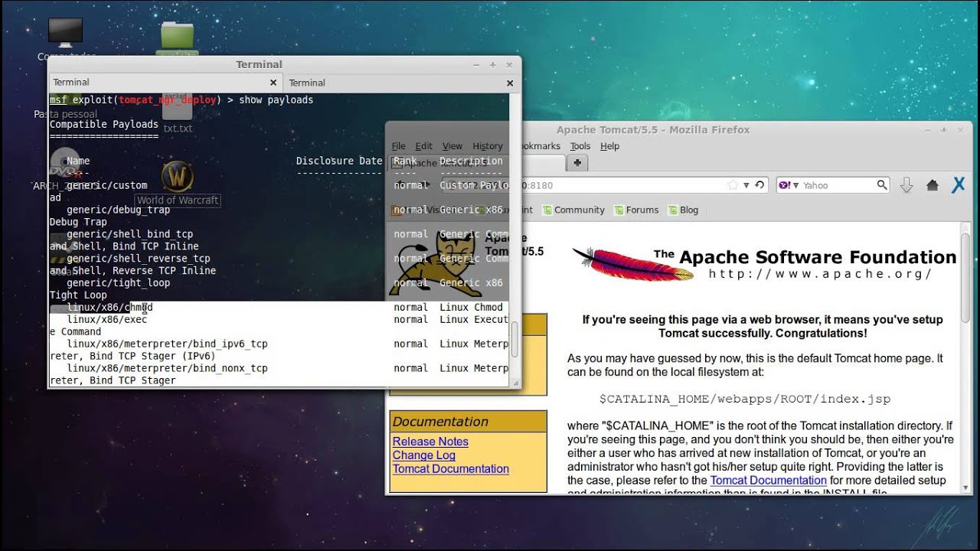
Task: Click the '$CATALINA_HOME/webapps/ROOT/index.jsp' path text
Action: pyautogui.click(x=745, y=399)
